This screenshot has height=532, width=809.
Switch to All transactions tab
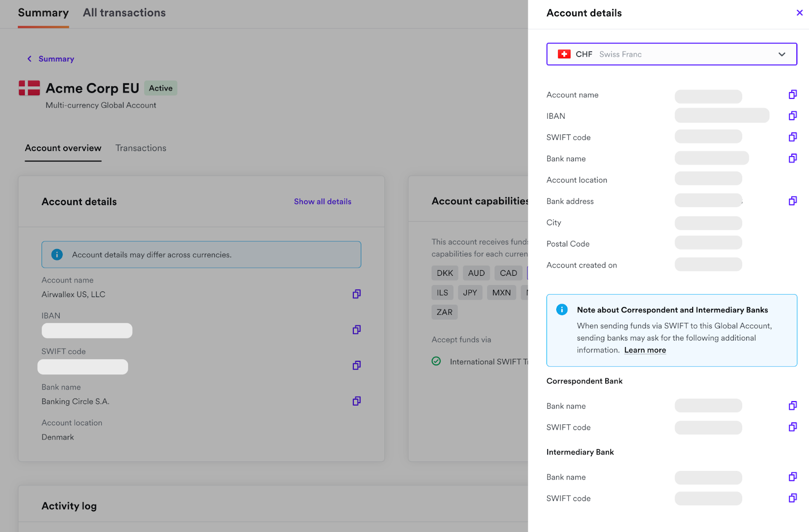click(124, 13)
